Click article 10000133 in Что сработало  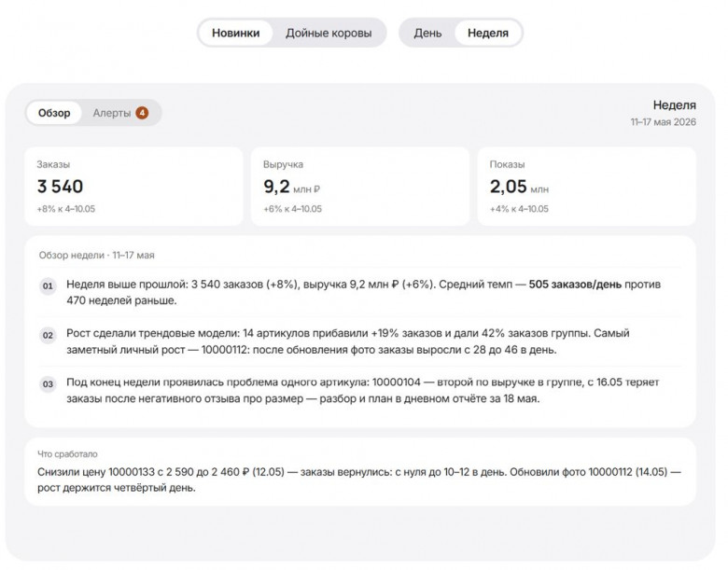pyautogui.click(x=132, y=472)
